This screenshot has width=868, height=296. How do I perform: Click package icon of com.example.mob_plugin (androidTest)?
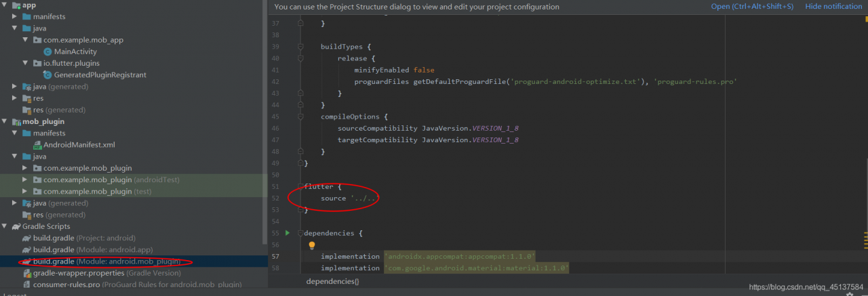click(37, 180)
